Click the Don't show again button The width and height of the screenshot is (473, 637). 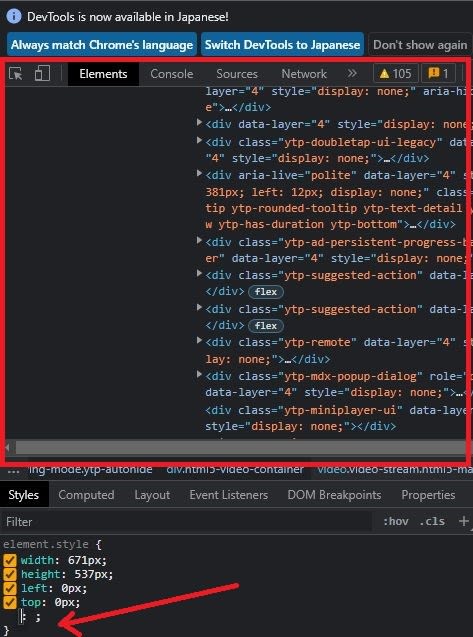coord(420,44)
